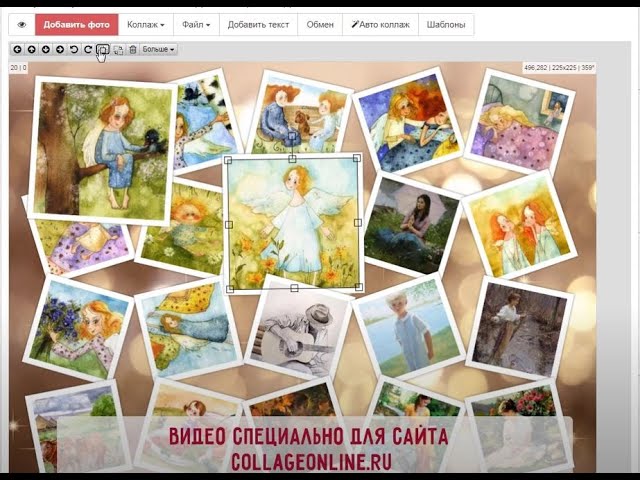Viewport: 640px width, 480px height.
Task: Open the Шаблоны templates
Action: (x=446, y=24)
